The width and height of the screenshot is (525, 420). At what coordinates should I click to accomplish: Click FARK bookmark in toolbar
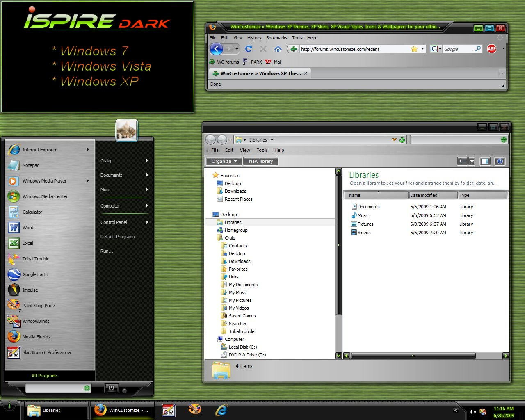coord(252,62)
